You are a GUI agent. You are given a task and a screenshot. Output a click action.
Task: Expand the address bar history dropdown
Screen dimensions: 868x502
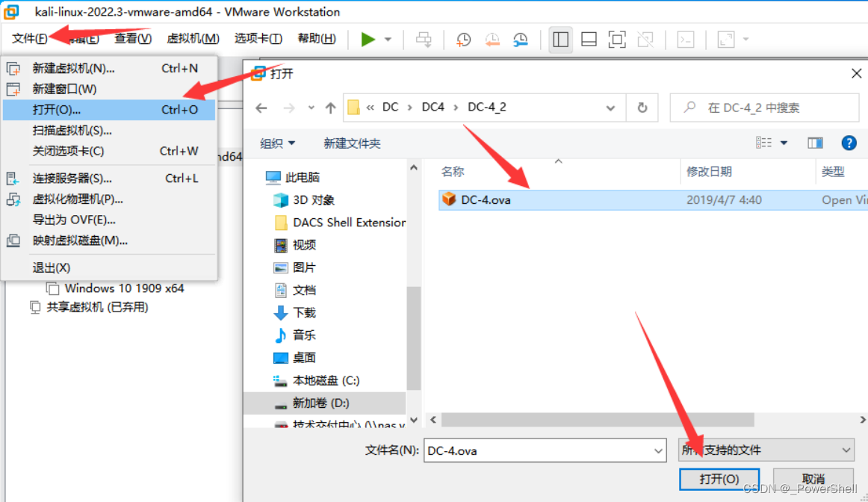coord(610,108)
